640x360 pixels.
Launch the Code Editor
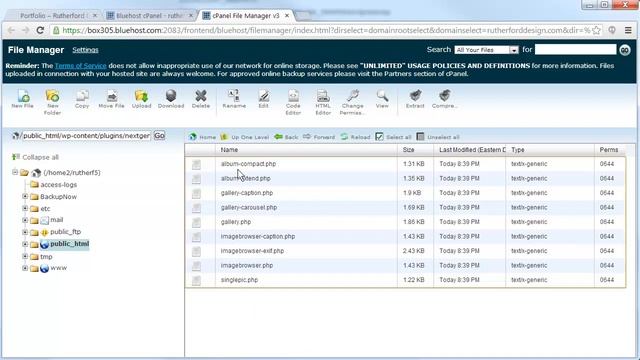(x=293, y=102)
